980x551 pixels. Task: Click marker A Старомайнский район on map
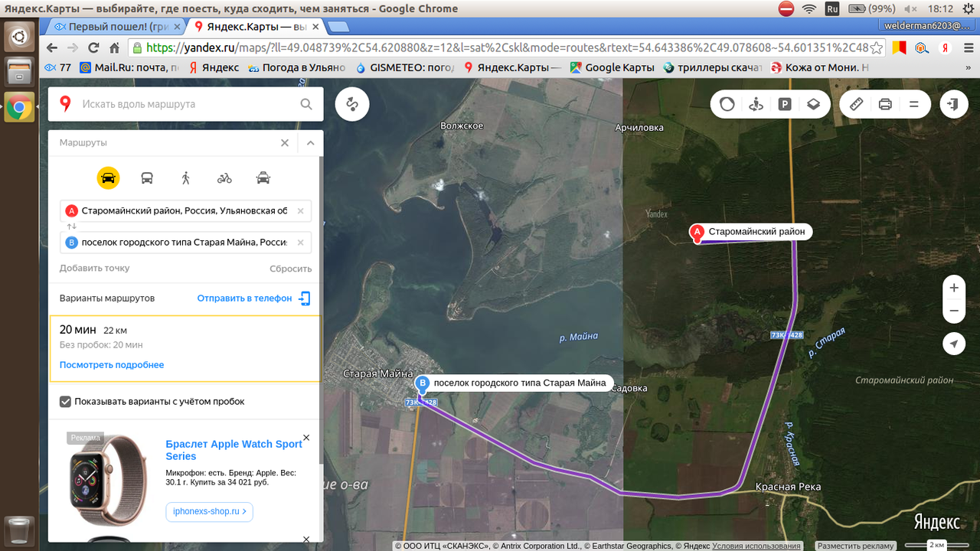697,233
